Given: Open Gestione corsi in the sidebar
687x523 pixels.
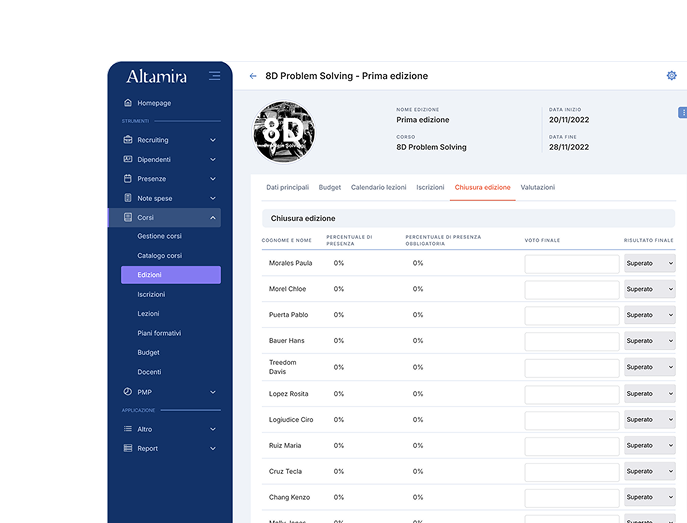Looking at the screenshot, I should tap(159, 236).
